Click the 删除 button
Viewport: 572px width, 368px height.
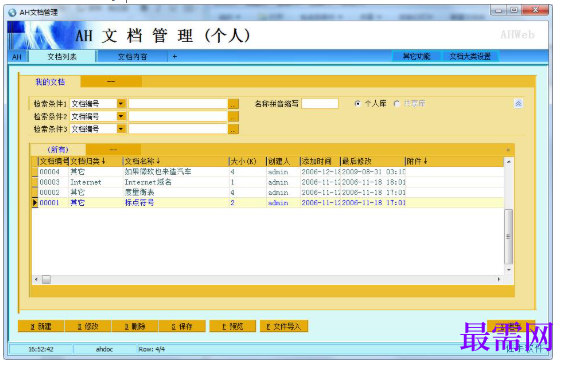tap(135, 326)
